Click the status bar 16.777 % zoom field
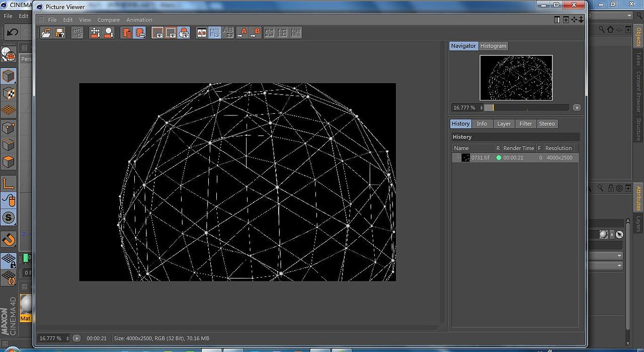Screen dimensions: 644x352 [x=51, y=338]
